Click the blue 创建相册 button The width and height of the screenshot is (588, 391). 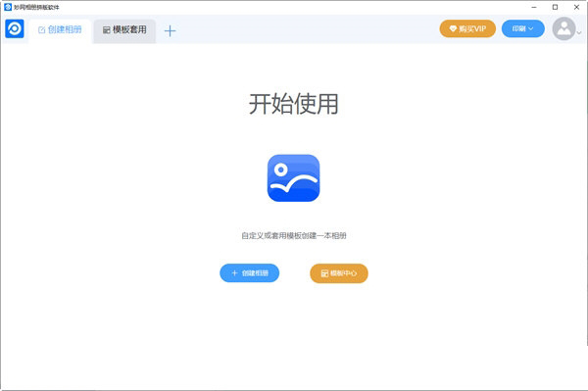point(249,272)
